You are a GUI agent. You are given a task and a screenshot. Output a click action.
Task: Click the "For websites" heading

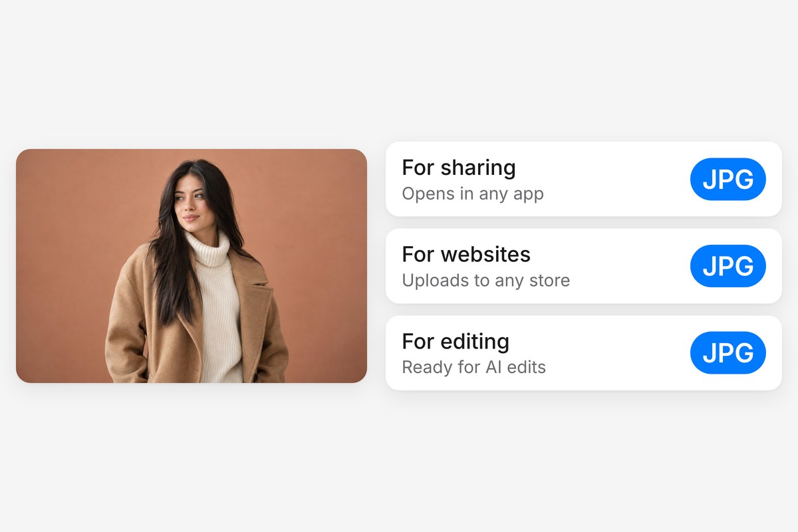click(466, 254)
